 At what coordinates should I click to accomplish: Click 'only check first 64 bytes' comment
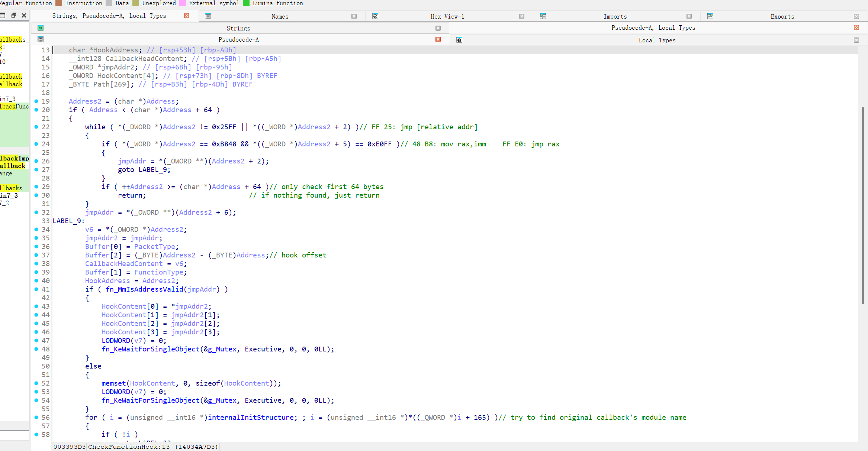click(332, 186)
